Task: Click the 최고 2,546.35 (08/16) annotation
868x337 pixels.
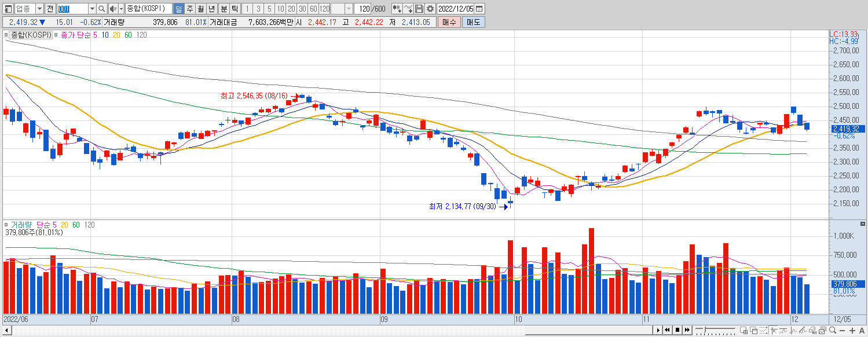Action: point(254,96)
